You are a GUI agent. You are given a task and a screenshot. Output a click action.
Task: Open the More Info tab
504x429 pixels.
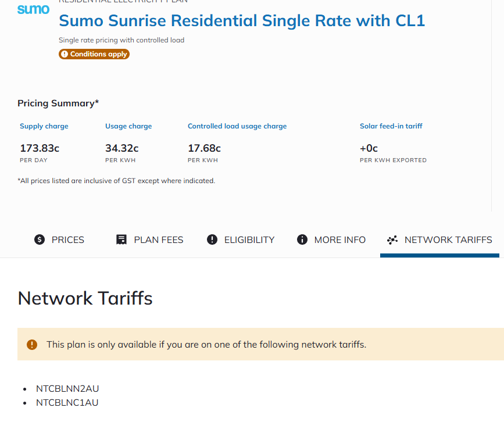pos(331,239)
